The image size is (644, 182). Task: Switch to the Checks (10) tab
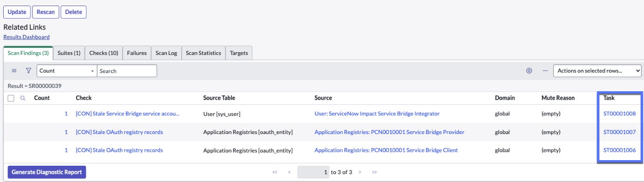[103, 53]
